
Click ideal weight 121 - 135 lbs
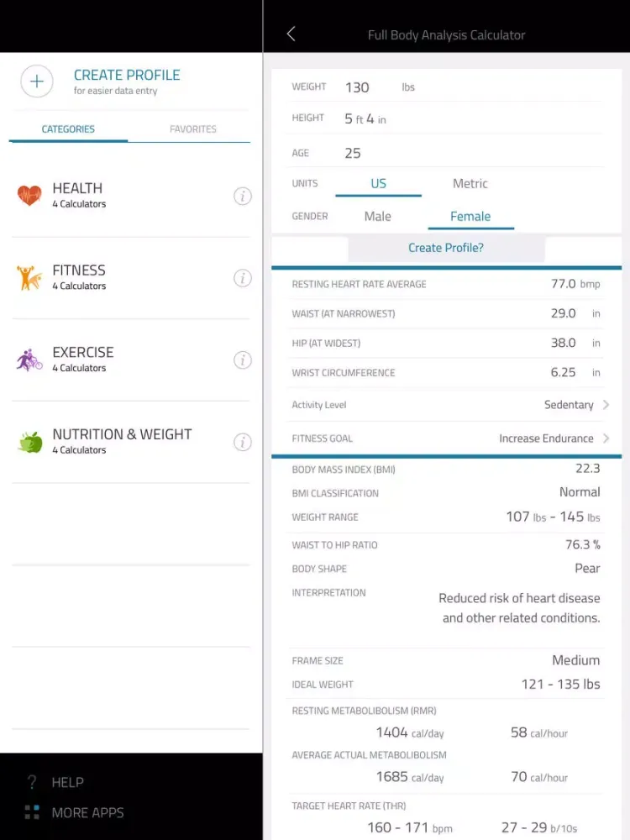click(560, 684)
